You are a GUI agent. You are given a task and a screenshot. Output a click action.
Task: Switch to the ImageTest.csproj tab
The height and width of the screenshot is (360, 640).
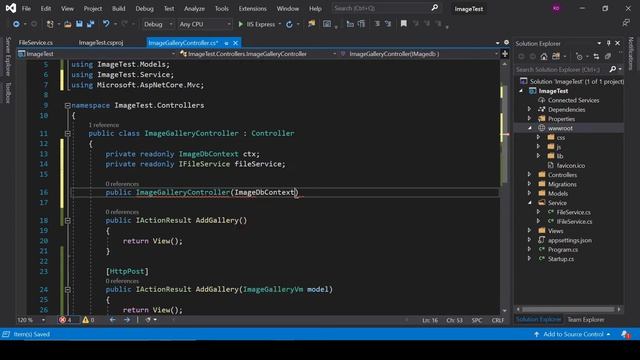(101, 42)
